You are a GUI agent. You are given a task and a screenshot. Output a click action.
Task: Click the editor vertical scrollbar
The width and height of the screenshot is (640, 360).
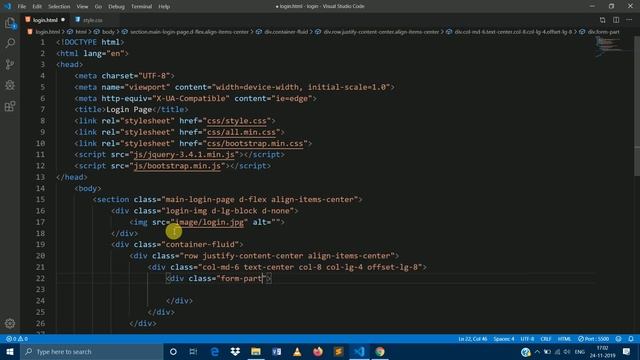(x=637, y=107)
